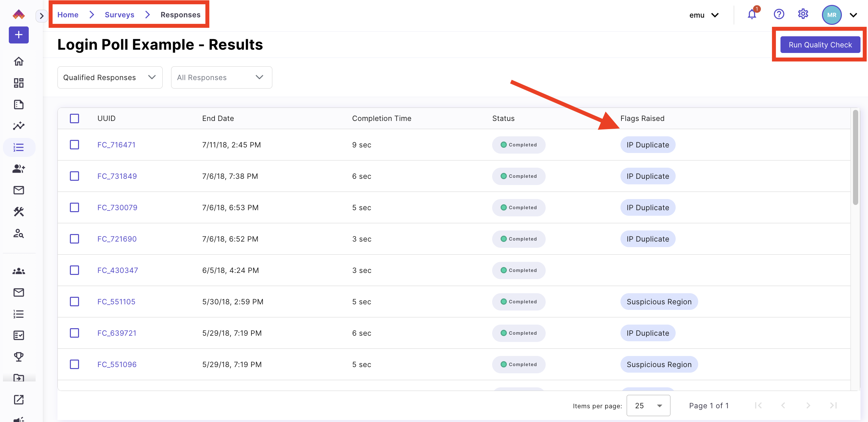Open the add people sidebar icon
Viewport: 868px width, 422px height.
click(x=19, y=169)
